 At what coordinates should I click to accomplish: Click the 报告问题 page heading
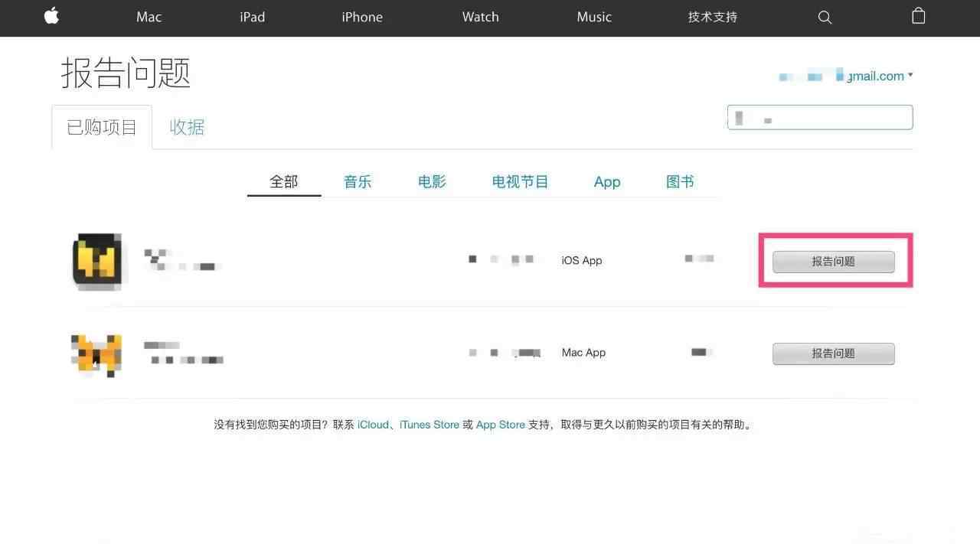coord(126,73)
